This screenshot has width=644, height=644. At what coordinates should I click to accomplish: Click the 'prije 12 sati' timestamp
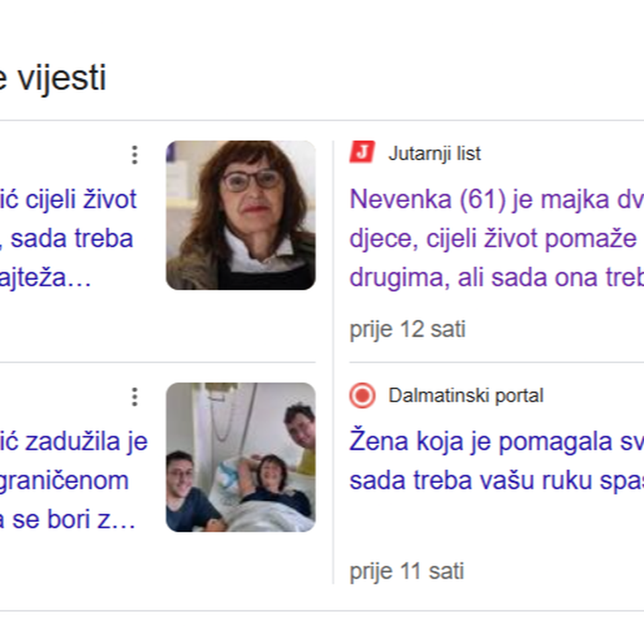407,329
